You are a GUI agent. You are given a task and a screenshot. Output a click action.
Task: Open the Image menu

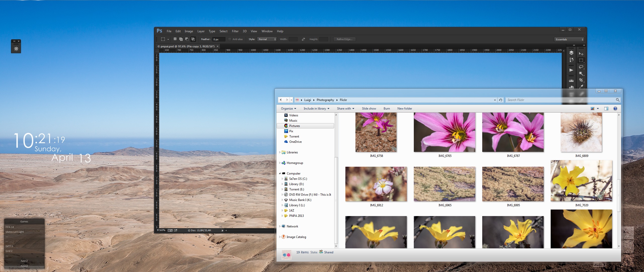click(x=189, y=31)
